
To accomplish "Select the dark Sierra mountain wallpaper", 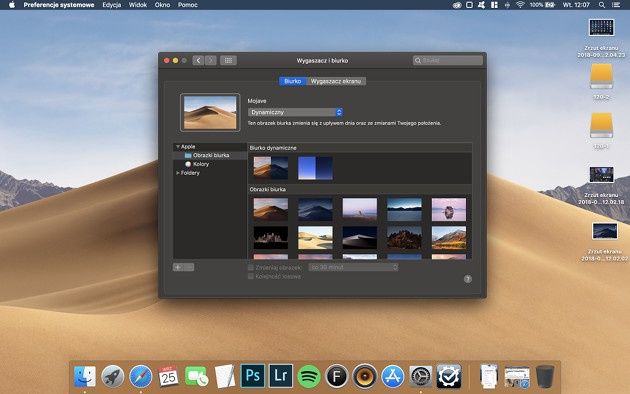I will 404,238.
